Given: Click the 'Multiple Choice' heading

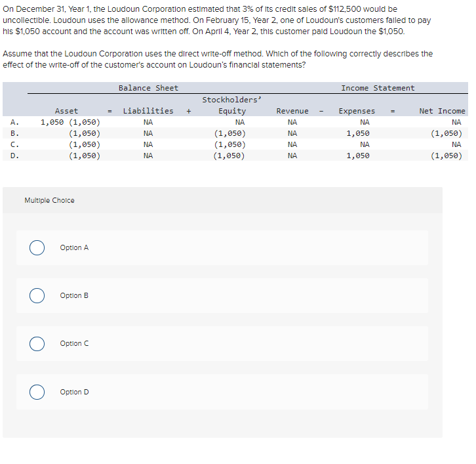Looking at the screenshot, I should (49, 201).
